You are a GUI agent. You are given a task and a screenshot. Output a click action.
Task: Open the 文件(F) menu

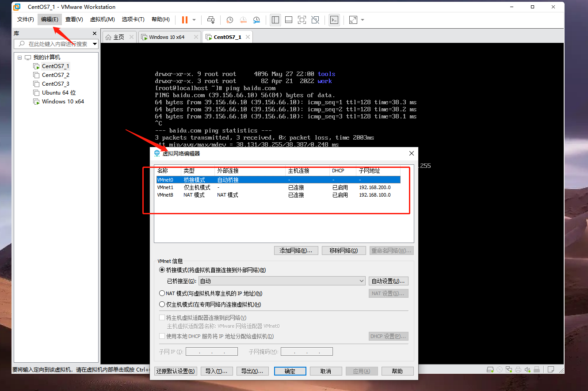[x=26, y=19]
